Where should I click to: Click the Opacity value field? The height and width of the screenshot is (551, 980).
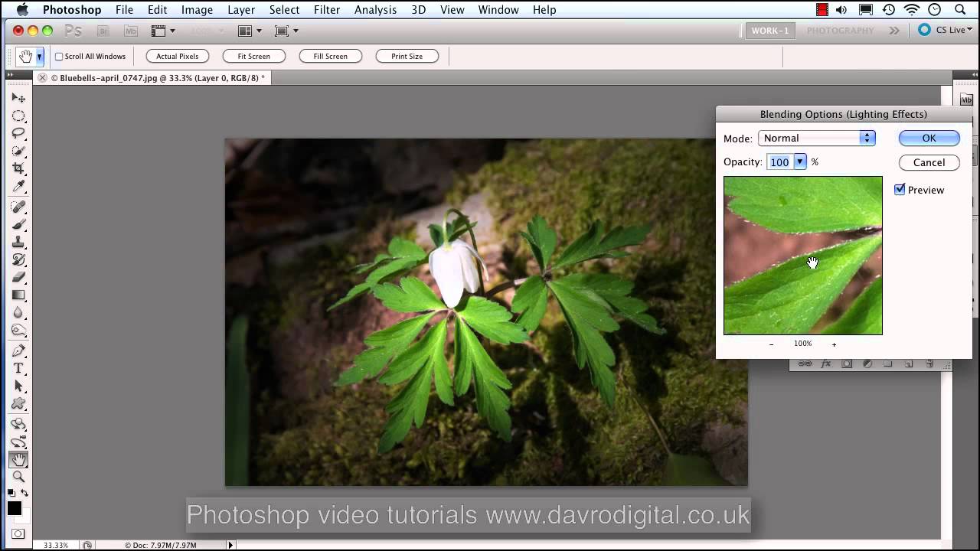780,161
